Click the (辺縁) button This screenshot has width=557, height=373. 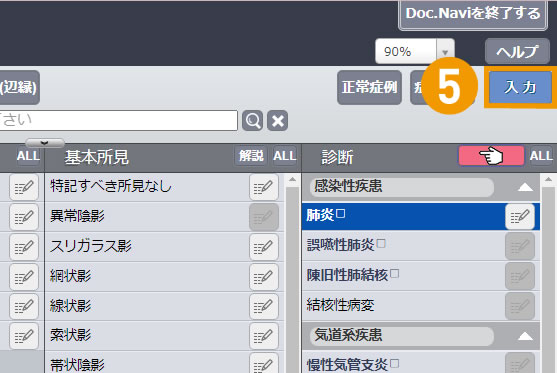coord(19,87)
